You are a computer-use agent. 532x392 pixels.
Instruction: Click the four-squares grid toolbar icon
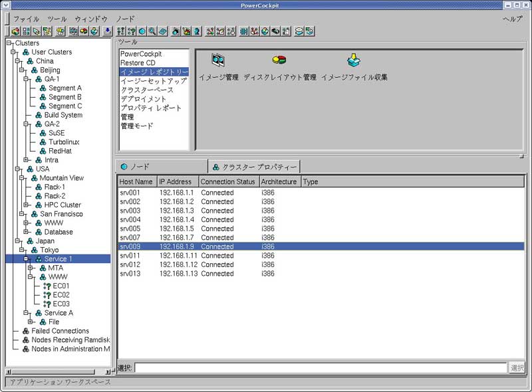(26, 31)
